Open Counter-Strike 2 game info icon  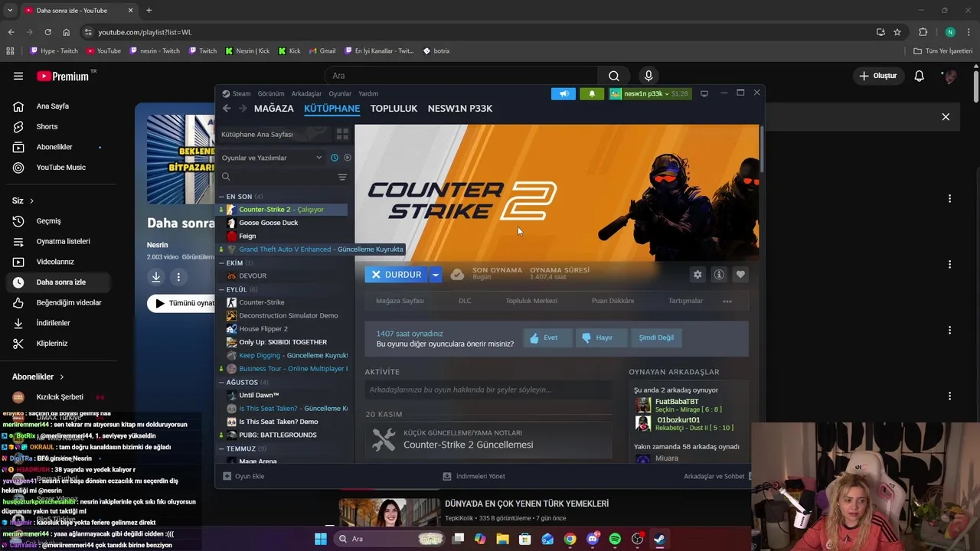719,274
